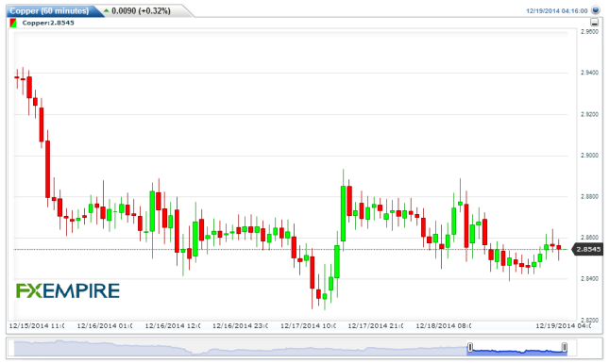
Task: Grab the right range slider handle
Action: [565, 347]
